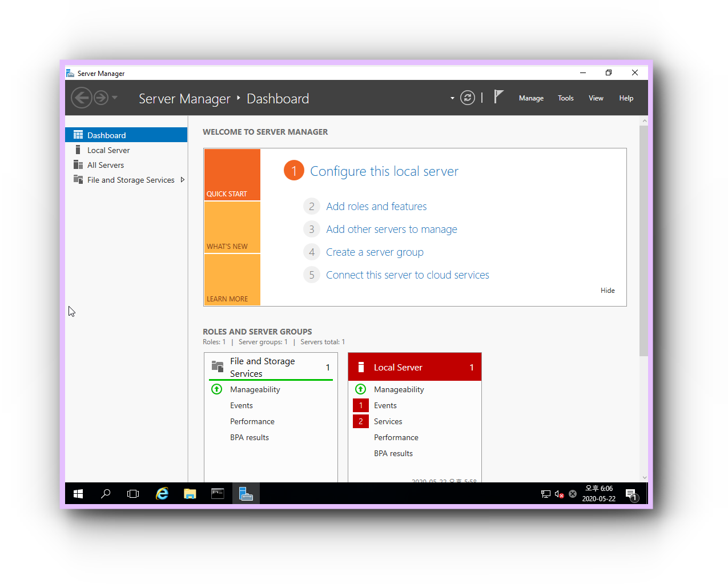Screen dimensions: 728x584
Task: Click the vertical scrollbar thumb
Action: pyautogui.click(x=644, y=240)
